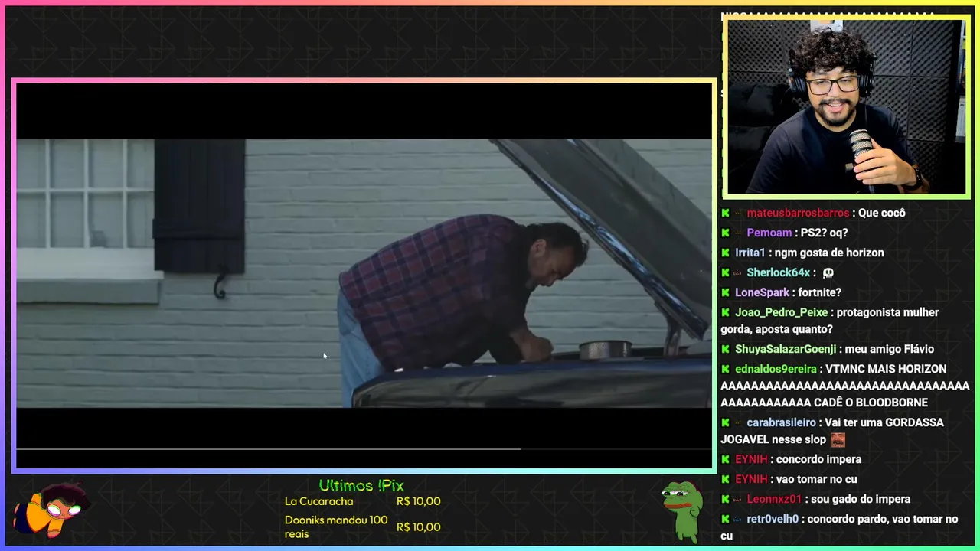This screenshot has height=551, width=980.
Task: Click Kick icon beside LoneSpark message
Action: pos(725,292)
